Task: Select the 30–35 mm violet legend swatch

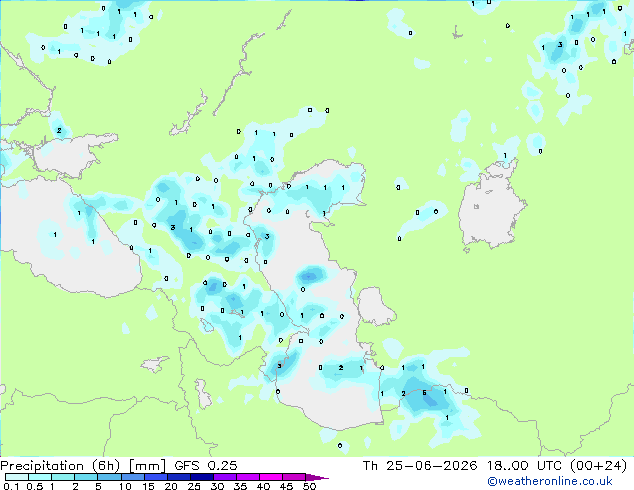Action: 225,477
